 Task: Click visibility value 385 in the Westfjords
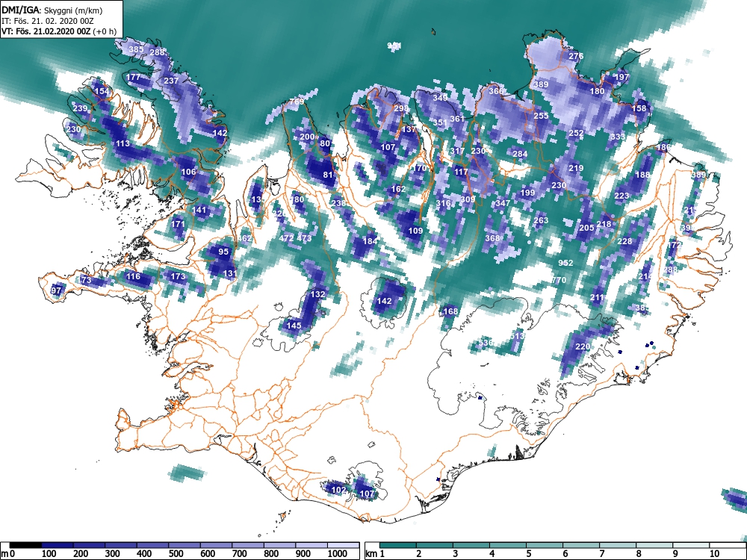click(136, 49)
